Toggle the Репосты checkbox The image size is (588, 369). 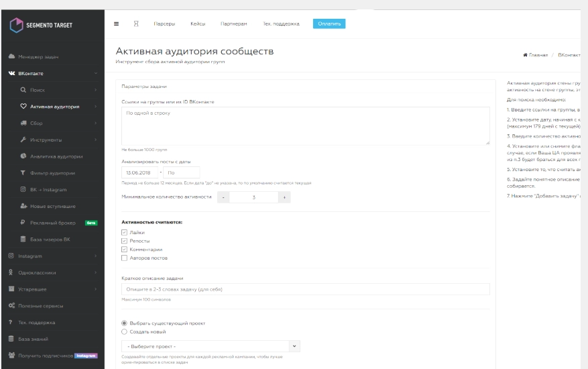click(x=124, y=240)
